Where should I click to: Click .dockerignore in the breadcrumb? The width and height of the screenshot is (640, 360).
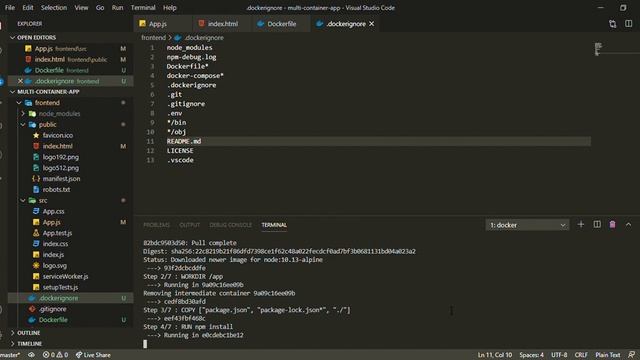tap(204, 38)
